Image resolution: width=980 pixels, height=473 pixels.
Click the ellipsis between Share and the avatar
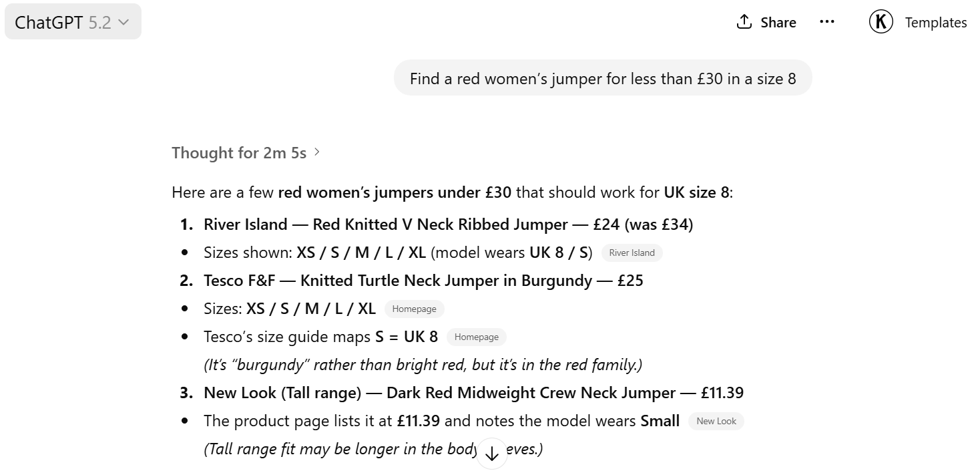pos(827,21)
